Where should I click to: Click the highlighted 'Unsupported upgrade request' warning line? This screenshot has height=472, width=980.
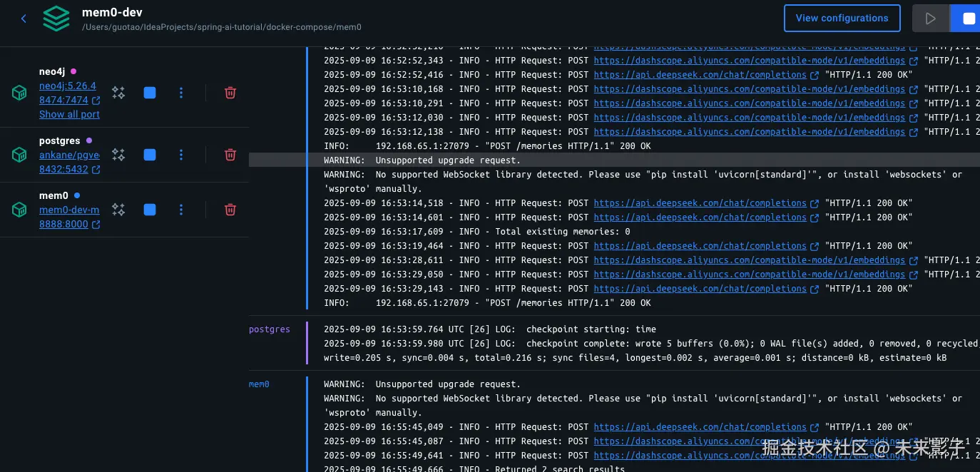click(x=614, y=160)
